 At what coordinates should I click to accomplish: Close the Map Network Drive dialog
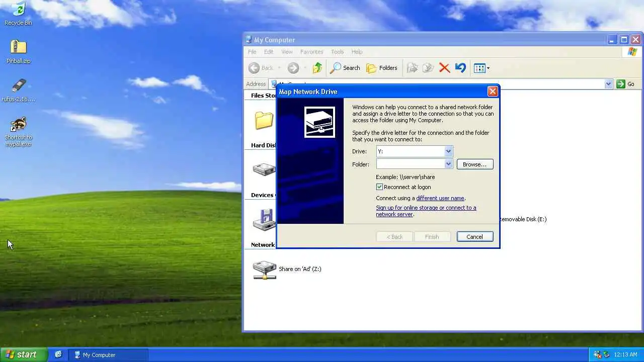493,92
